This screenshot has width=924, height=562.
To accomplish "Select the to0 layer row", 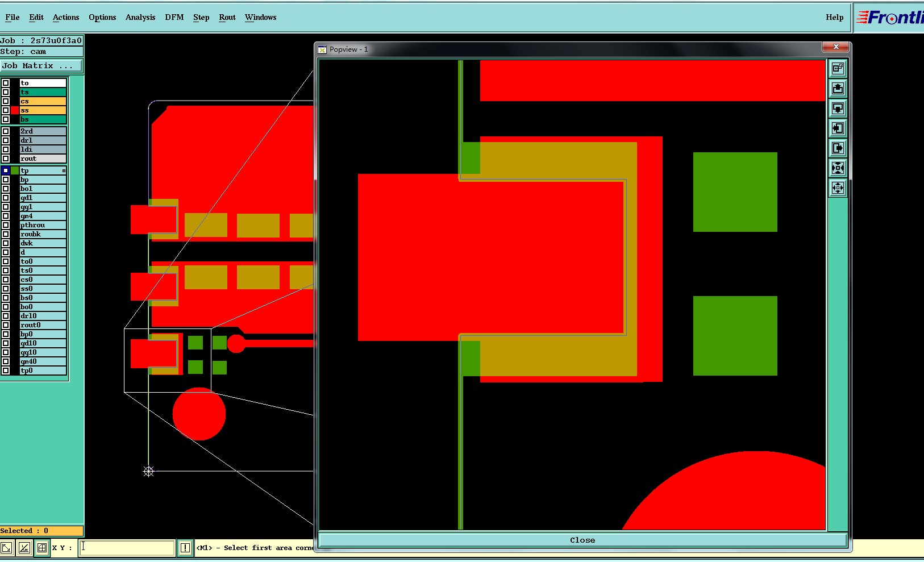I will coord(43,261).
